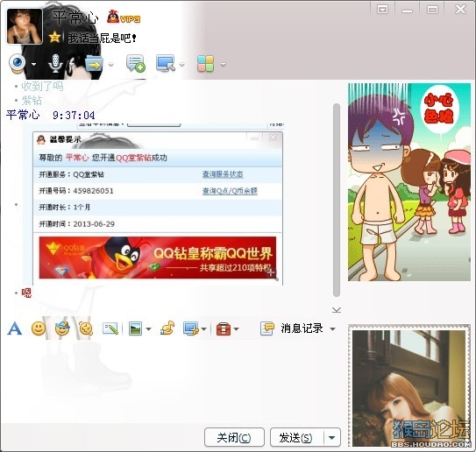476x452 pixels.
Task: Create a discussion group with the chat-plus icon
Action: (135, 63)
